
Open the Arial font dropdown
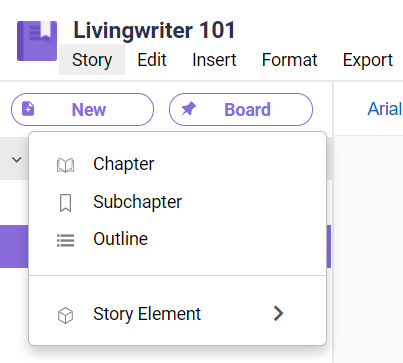click(x=385, y=109)
